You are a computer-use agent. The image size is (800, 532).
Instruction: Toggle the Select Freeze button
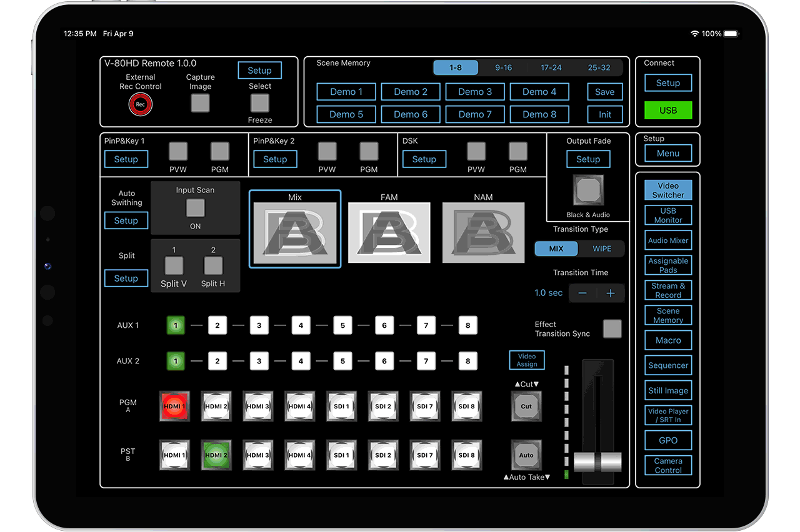pyautogui.click(x=260, y=103)
